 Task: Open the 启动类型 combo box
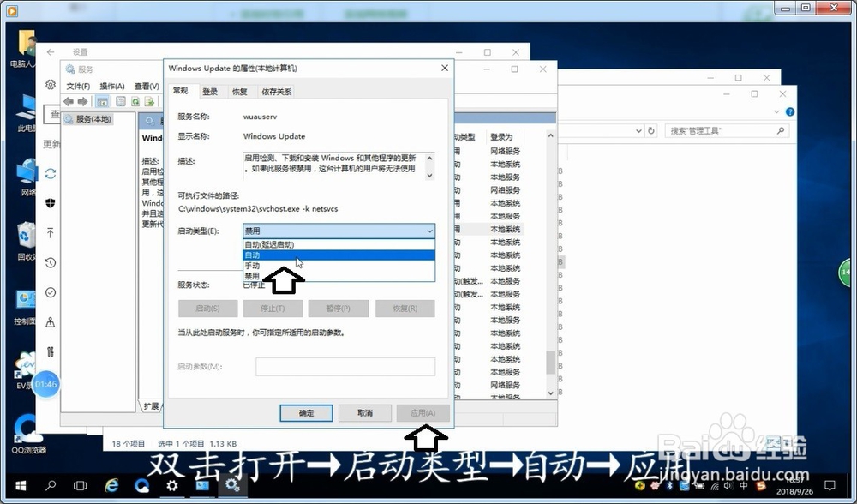339,231
